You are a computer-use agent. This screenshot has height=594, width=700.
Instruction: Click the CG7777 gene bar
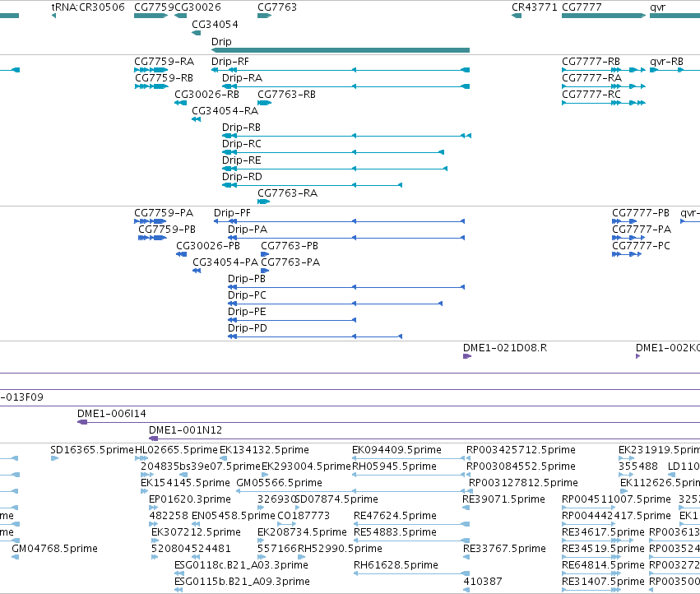click(604, 16)
